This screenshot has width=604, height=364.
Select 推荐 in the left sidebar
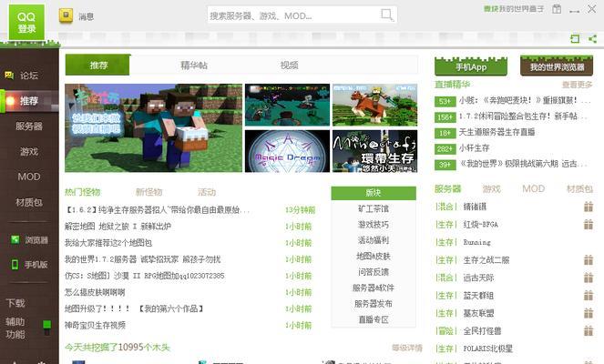pos(29,101)
